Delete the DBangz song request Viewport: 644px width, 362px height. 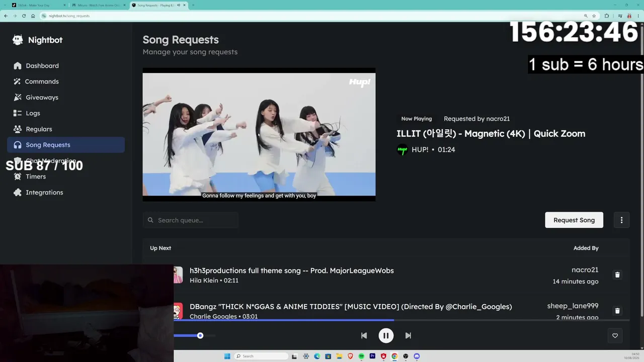617,311
